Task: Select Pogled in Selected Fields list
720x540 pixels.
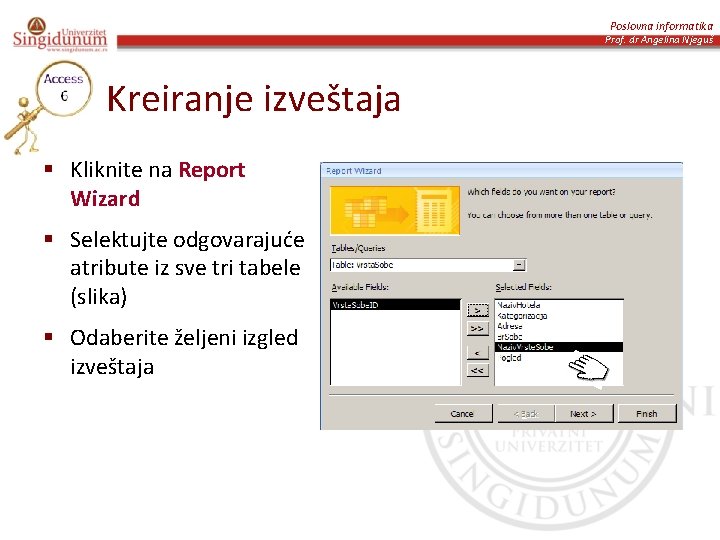Action: (559, 358)
